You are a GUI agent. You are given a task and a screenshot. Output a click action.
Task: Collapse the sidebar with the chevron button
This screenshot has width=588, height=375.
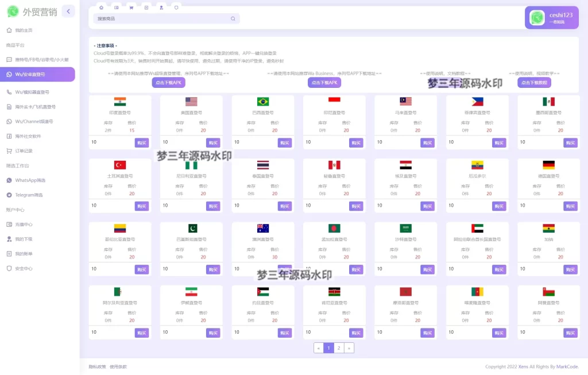[x=68, y=11]
